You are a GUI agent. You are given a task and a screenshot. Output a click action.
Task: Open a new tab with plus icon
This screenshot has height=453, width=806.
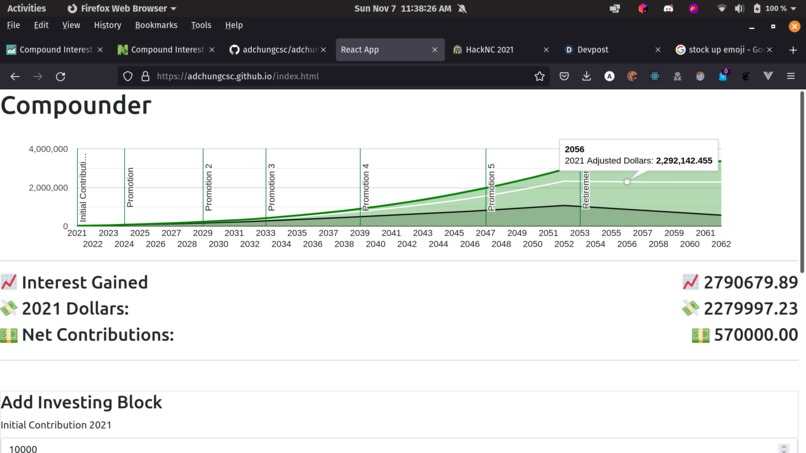click(x=793, y=50)
